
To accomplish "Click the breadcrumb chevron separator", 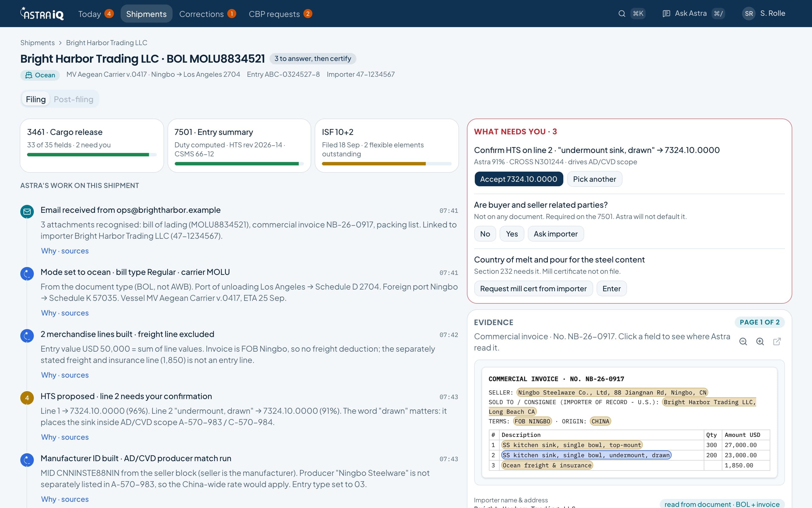I will pyautogui.click(x=60, y=43).
